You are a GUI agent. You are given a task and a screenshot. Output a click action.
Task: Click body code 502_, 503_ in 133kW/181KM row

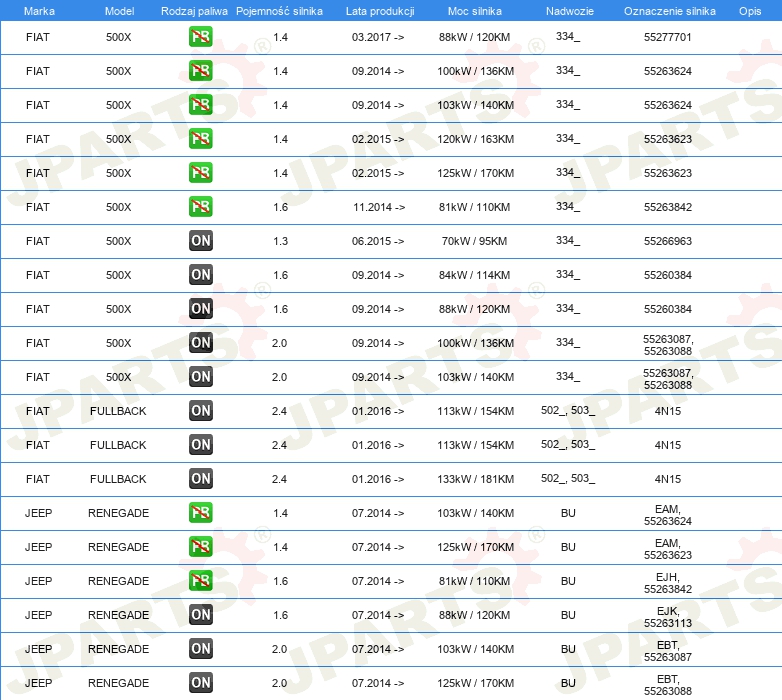[568, 478]
